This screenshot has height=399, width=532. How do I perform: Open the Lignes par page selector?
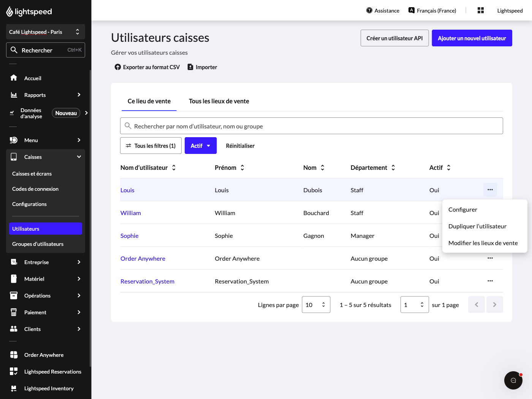click(316, 305)
